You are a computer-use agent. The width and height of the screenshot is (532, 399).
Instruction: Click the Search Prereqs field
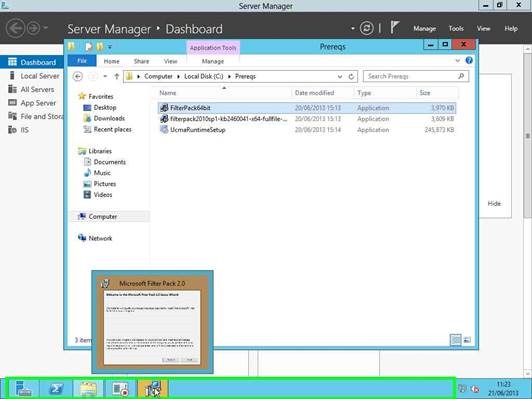[416, 76]
